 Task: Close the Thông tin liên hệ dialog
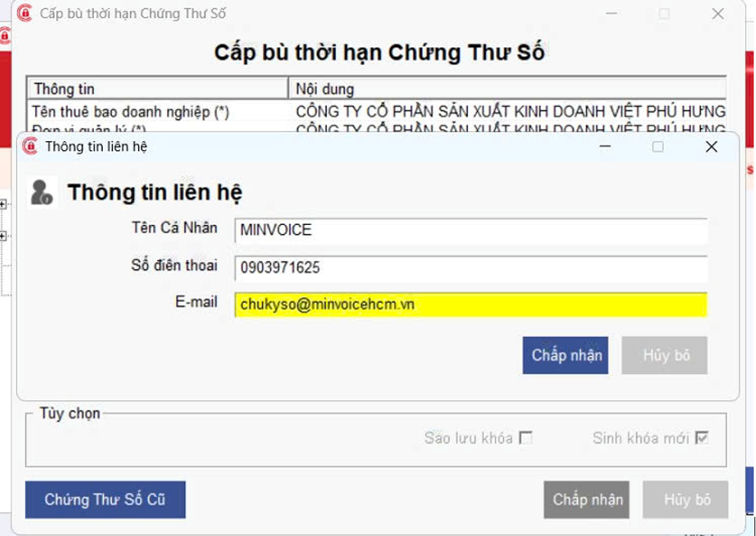[711, 146]
